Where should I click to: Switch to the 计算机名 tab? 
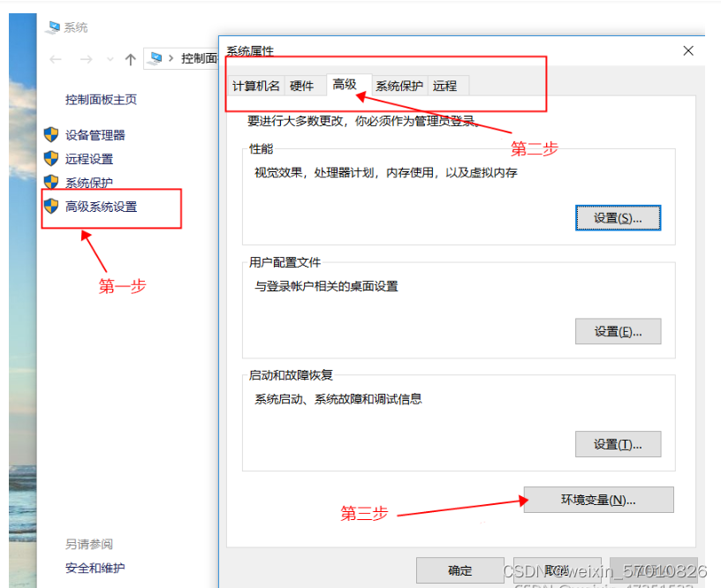[256, 86]
